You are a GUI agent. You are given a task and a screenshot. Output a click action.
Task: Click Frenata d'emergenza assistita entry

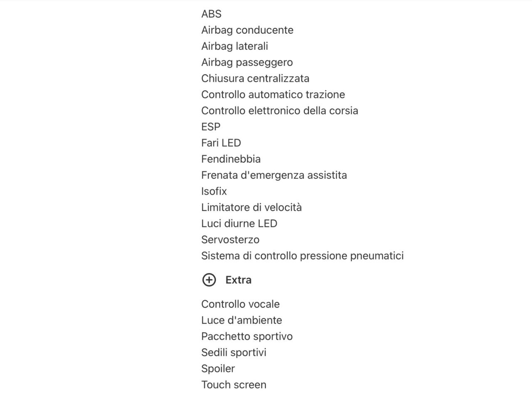tap(274, 175)
